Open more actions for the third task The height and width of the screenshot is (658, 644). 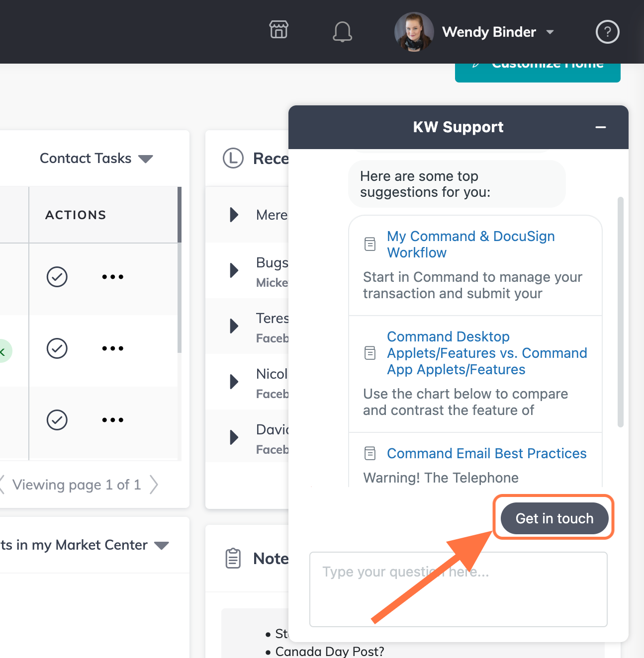pyautogui.click(x=113, y=420)
